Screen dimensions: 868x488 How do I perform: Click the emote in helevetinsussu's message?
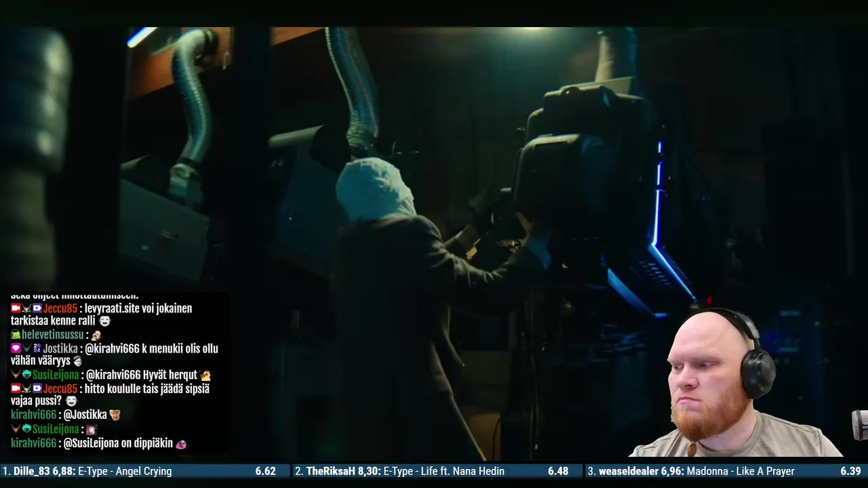click(96, 335)
